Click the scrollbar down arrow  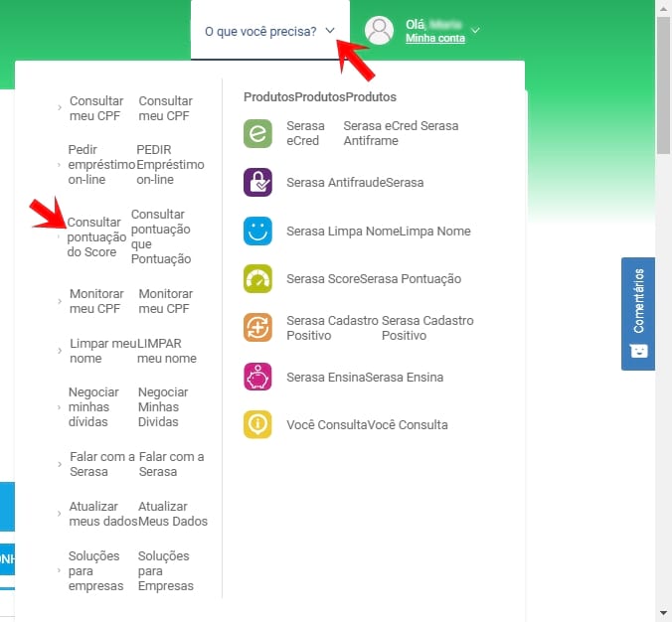tap(663, 613)
